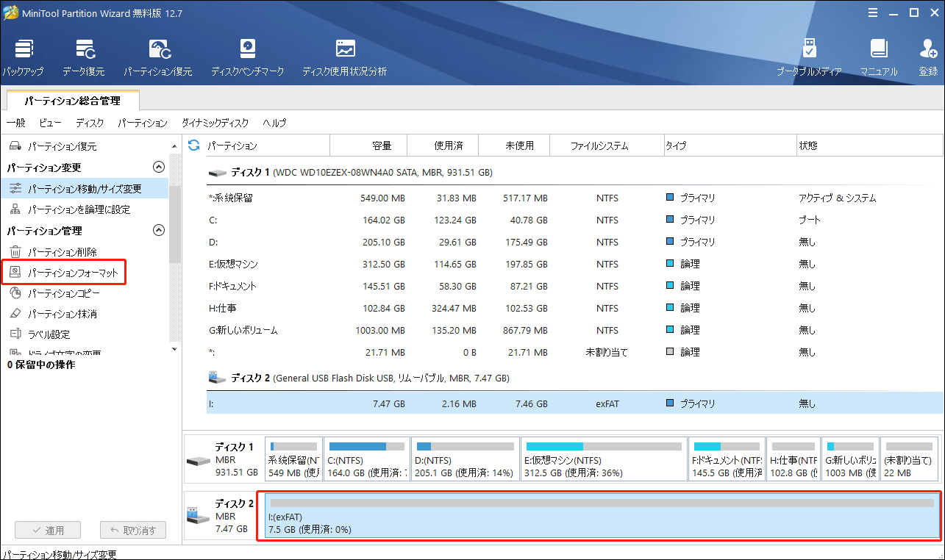Screen dimensions: 945x560
Task: Open ディスクベンチマーク tool
Action: point(247,57)
